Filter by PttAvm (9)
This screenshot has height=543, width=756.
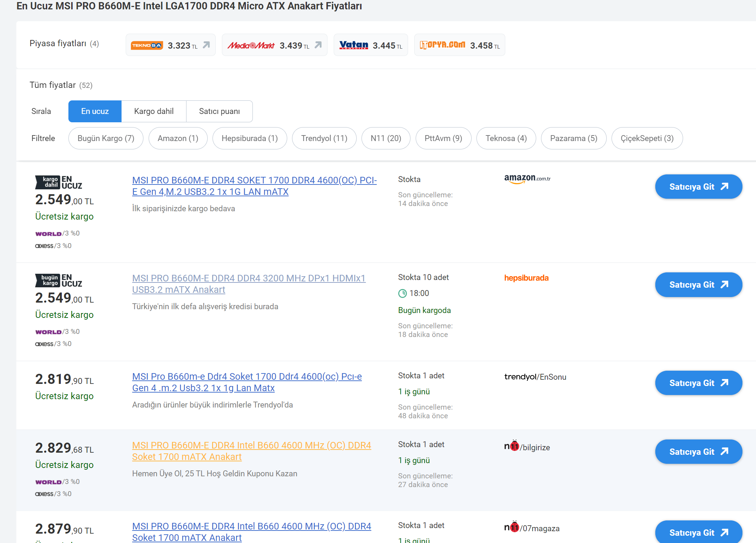coord(443,138)
